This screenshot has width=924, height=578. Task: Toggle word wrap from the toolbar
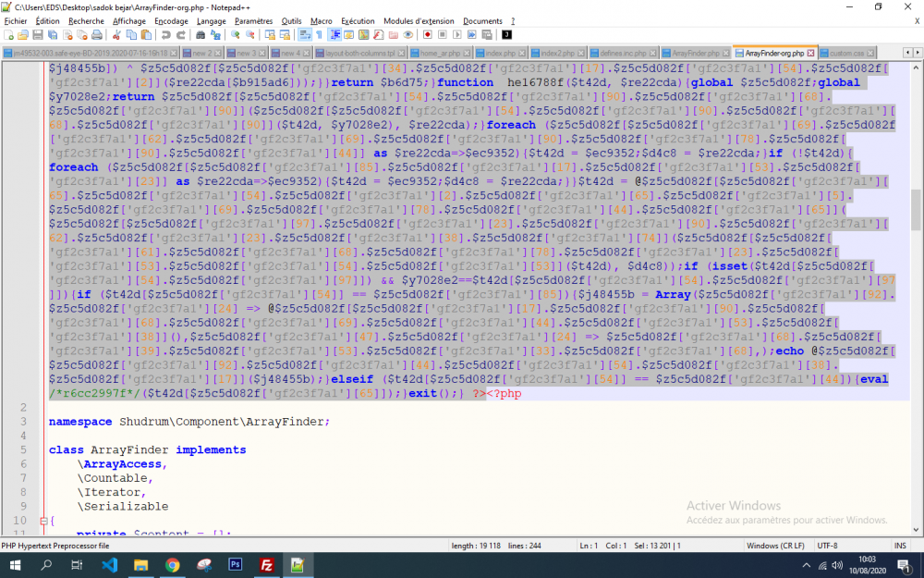pos(303,35)
